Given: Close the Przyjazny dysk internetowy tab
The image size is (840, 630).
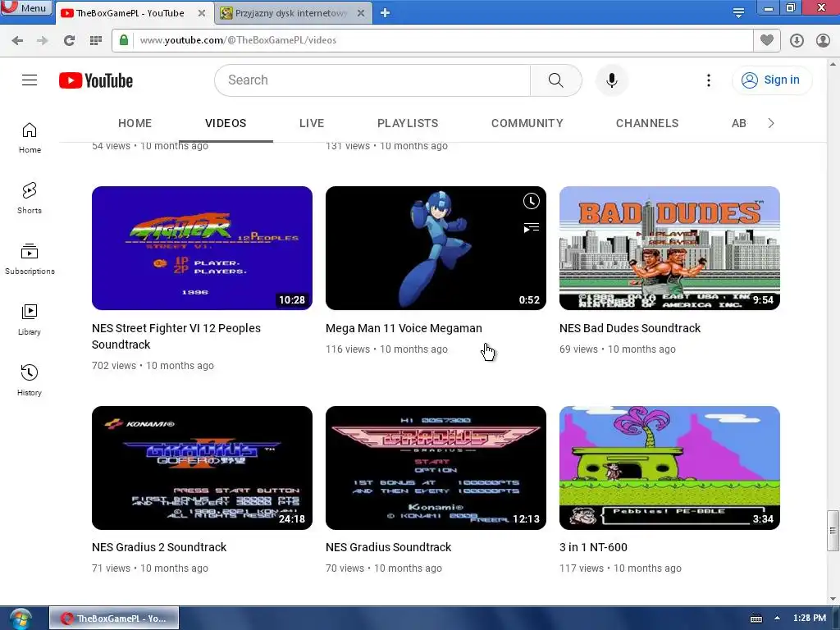Looking at the screenshot, I should click(x=361, y=13).
